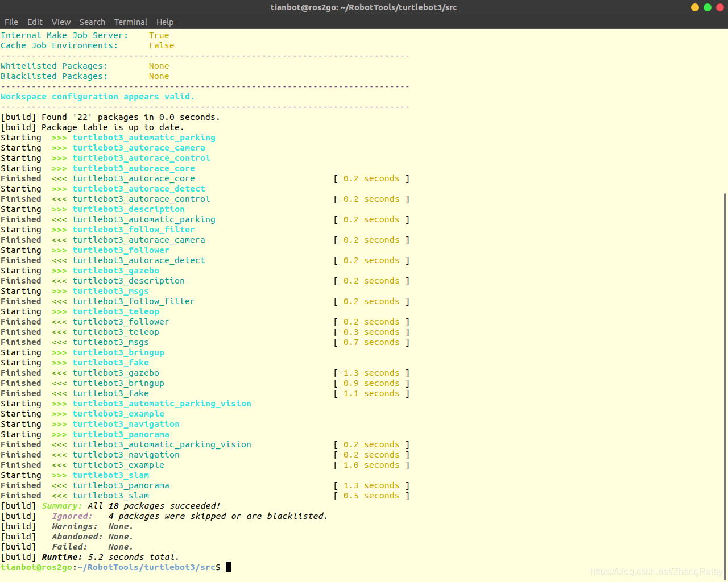Click Starting turtlebot3_navigation package name

126,424
